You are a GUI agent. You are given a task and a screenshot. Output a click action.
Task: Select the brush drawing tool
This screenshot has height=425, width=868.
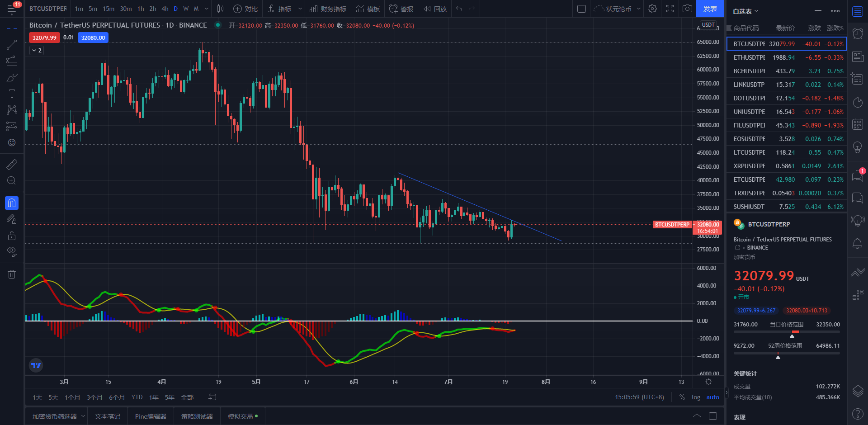point(12,77)
